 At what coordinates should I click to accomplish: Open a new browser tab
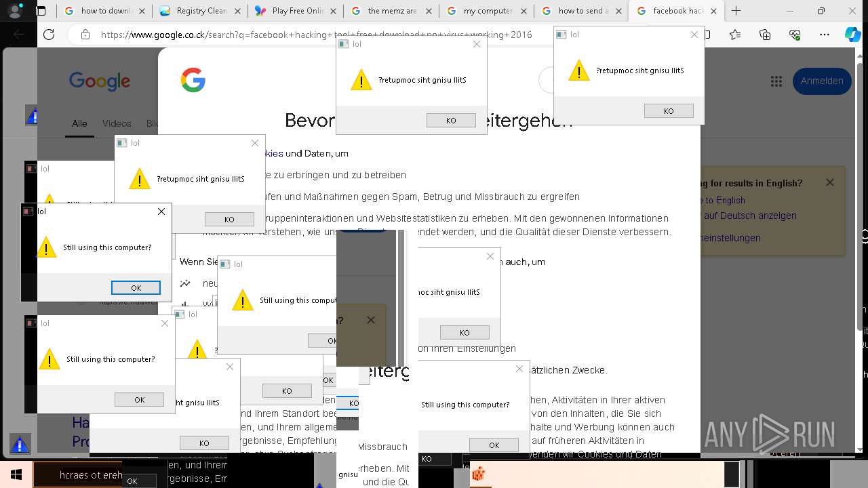point(736,11)
